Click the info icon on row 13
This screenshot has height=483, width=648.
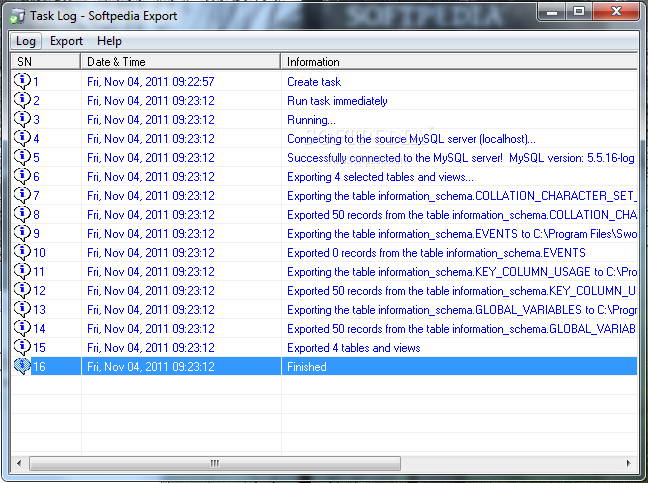tap(22, 309)
